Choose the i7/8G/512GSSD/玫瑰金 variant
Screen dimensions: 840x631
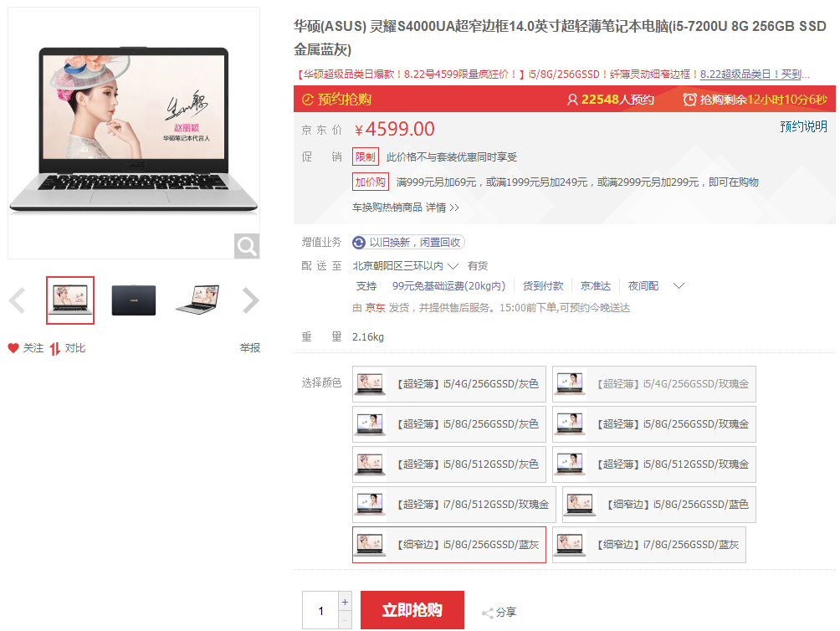[453, 505]
